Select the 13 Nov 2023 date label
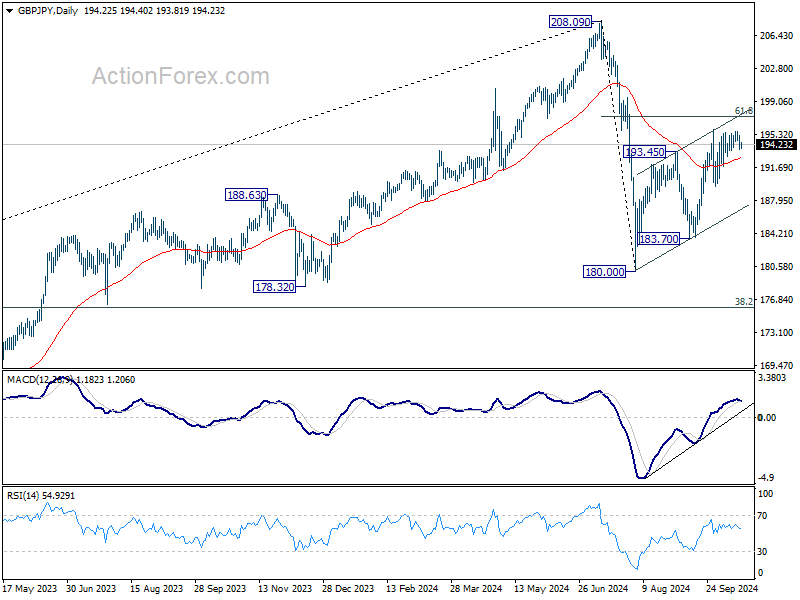 point(285,588)
